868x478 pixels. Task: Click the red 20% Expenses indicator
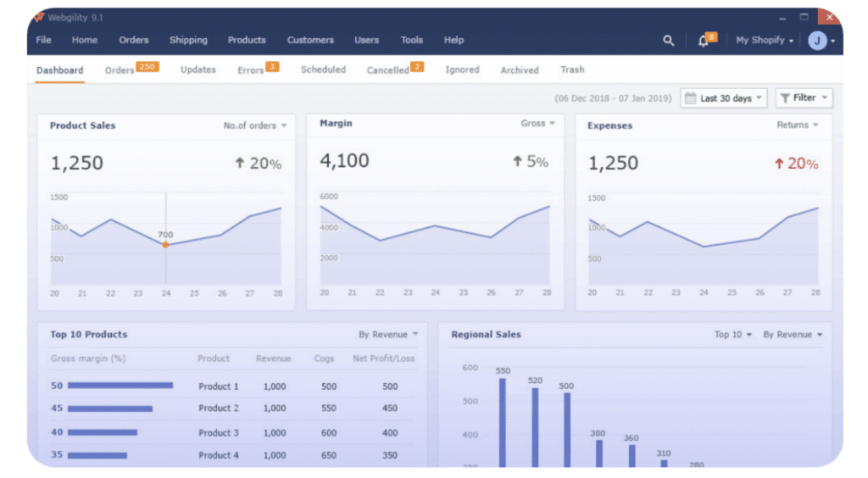[x=796, y=164]
